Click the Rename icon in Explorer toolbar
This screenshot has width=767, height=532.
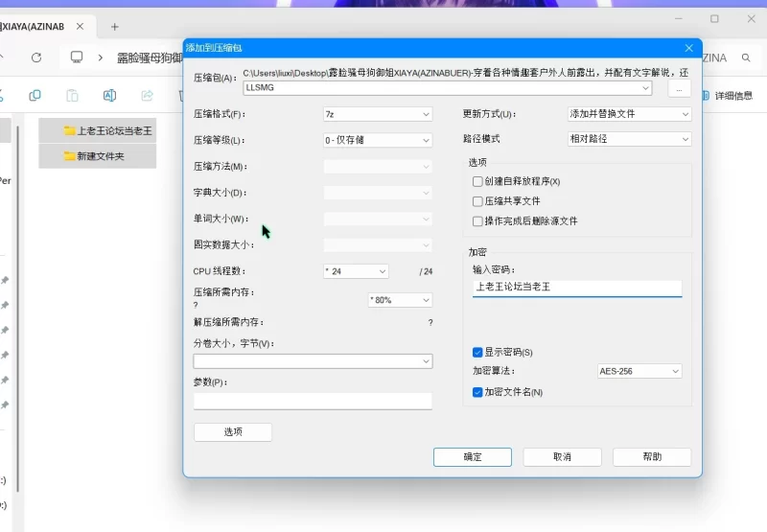point(109,95)
